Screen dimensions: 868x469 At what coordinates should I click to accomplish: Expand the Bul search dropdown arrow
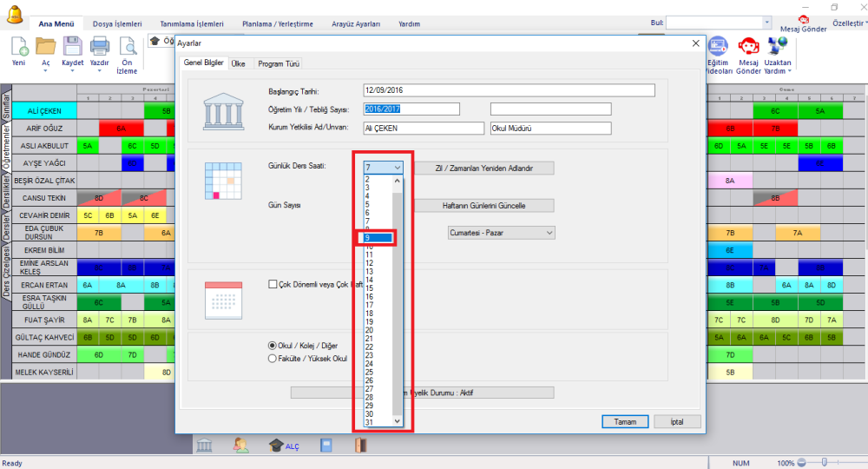point(766,23)
